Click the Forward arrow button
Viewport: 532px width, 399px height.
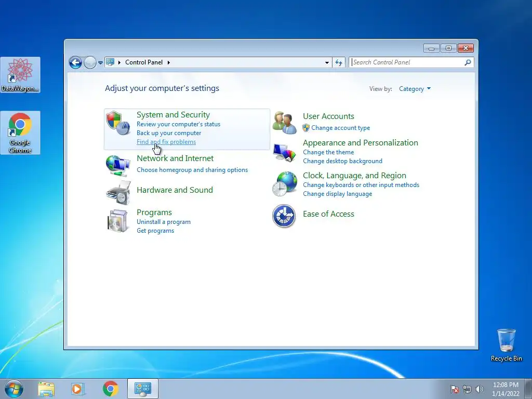pos(90,62)
